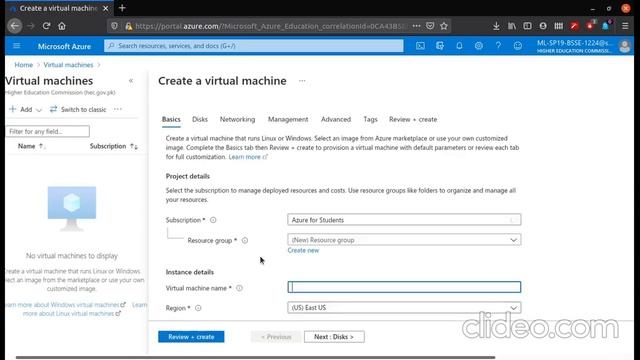Go to browser home page icon
The width and height of the screenshot is (640, 360).
click(62, 26)
